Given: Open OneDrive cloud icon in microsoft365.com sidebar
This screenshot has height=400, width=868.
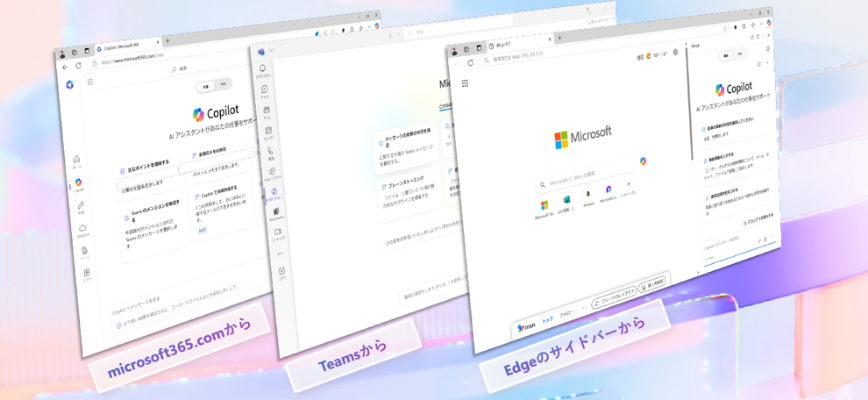Looking at the screenshot, I should (x=82, y=228).
